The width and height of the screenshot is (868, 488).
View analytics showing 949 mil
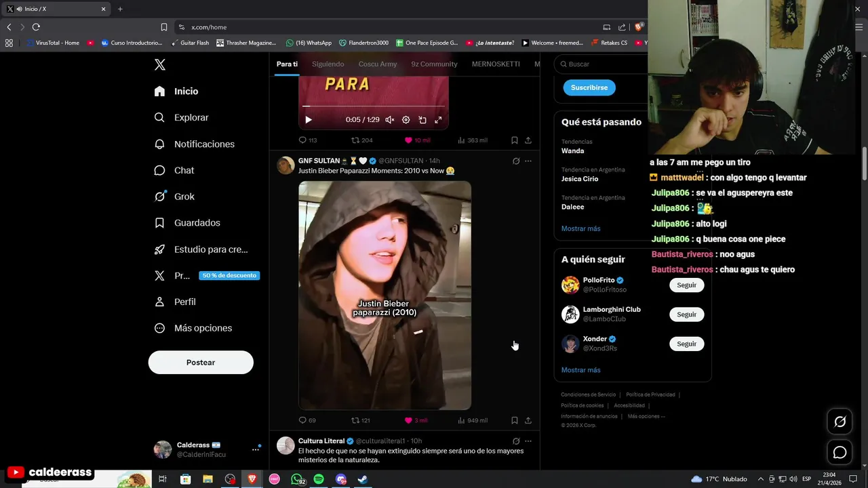(473, 420)
